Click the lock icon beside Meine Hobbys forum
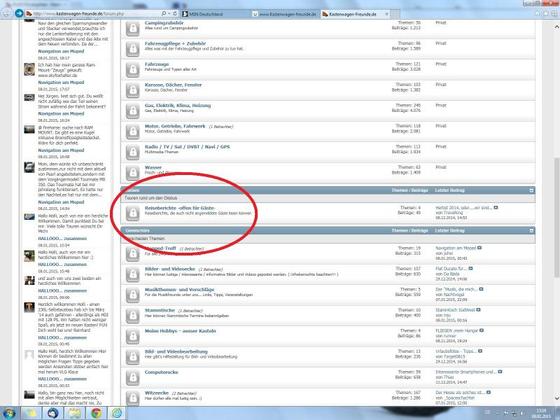Viewport: 560px width, 420px height. (133, 336)
